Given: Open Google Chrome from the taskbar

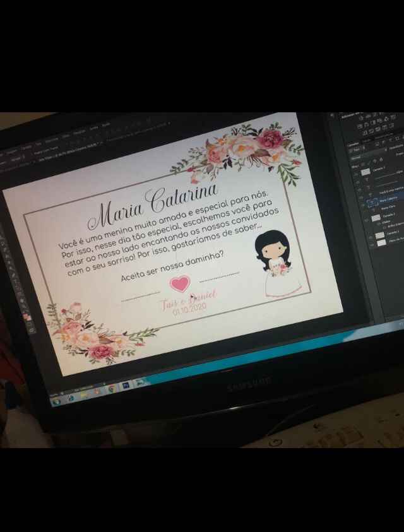Looking at the screenshot, I should click(x=112, y=388).
